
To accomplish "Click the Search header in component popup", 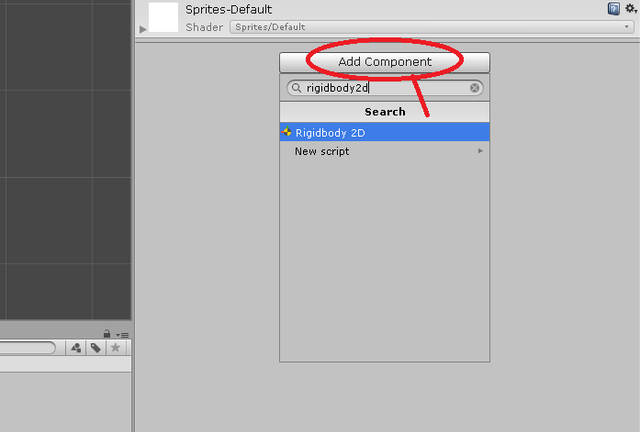I will pos(385,112).
